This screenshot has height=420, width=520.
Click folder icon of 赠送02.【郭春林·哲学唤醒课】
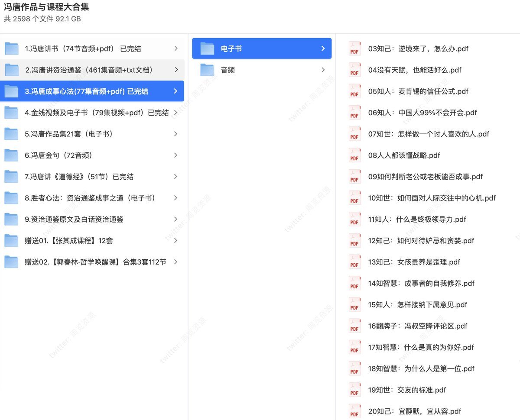tap(12, 262)
